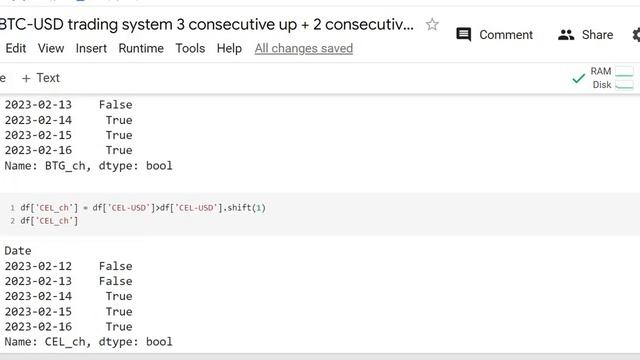This screenshot has width=640, height=360.
Task: Click code line df['CEL_ch'] assignment
Action: pos(143,208)
